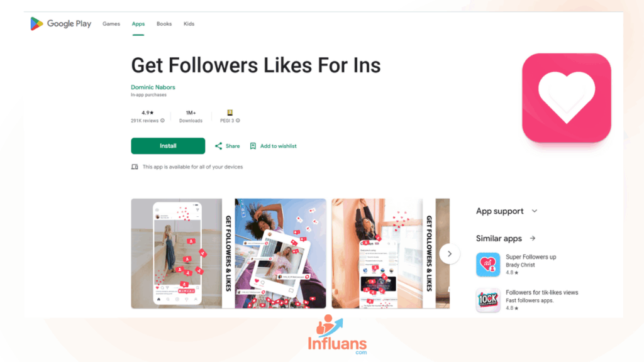Open the first phone screenshot thumbnail
Image resolution: width=644 pixels, height=362 pixels.
click(177, 254)
